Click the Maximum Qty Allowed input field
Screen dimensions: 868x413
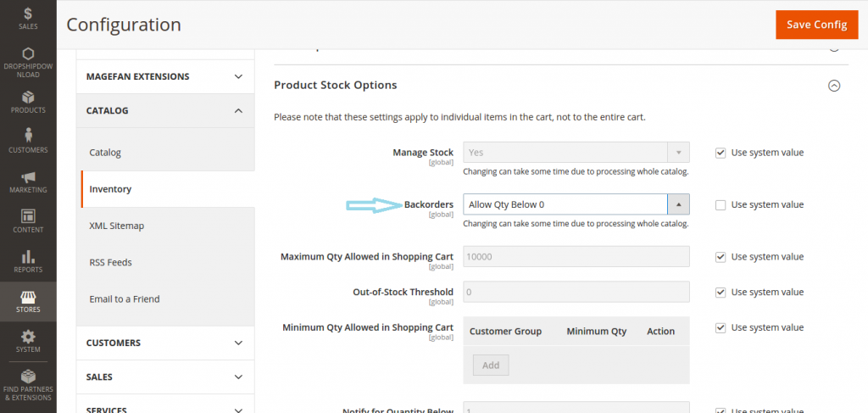point(576,257)
